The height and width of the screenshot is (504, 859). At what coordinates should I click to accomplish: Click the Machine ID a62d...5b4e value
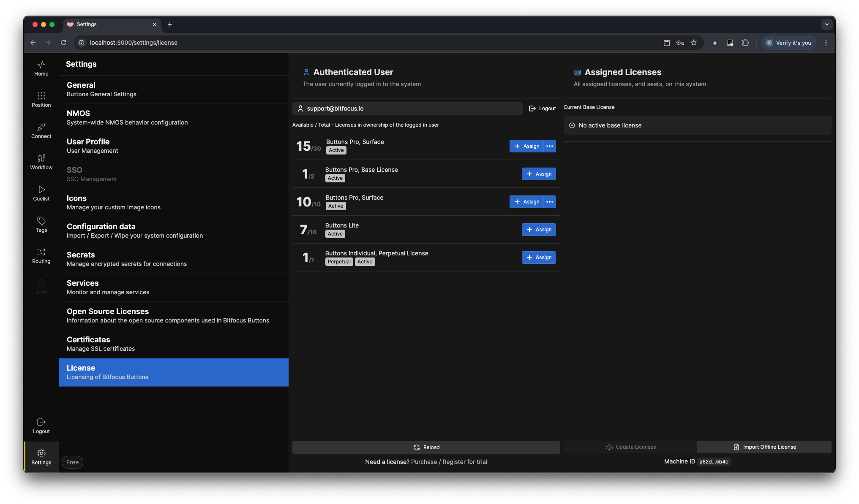[714, 462]
